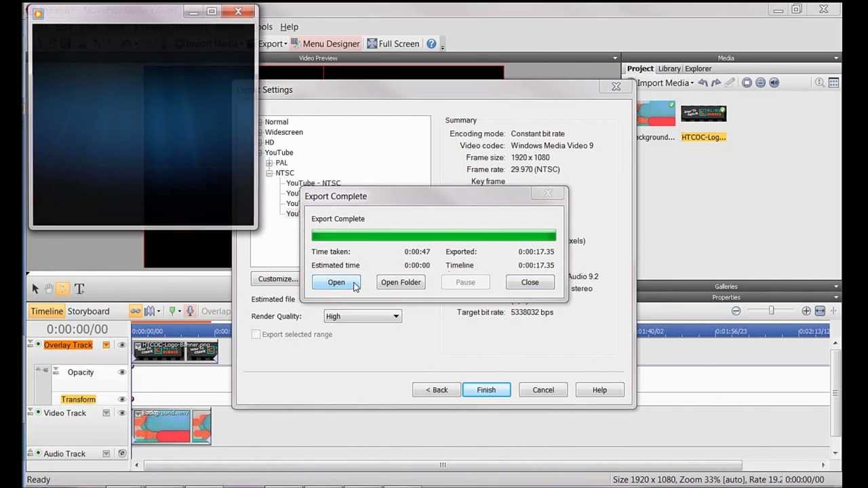Select the hand pan tool
868x488 pixels.
click(x=49, y=289)
